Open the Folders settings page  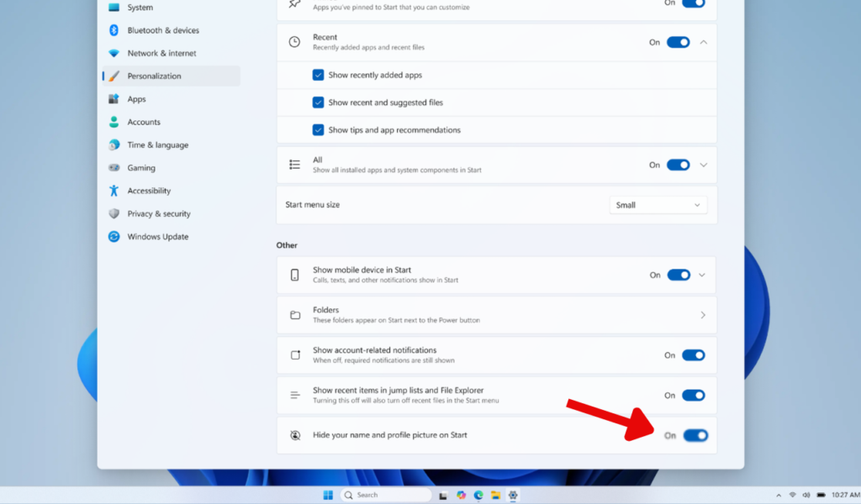click(496, 315)
